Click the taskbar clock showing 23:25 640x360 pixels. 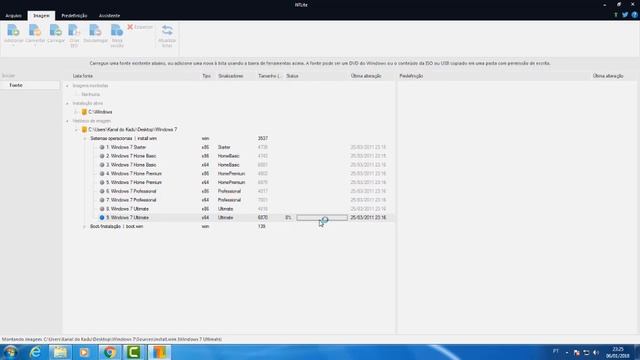(x=618, y=352)
